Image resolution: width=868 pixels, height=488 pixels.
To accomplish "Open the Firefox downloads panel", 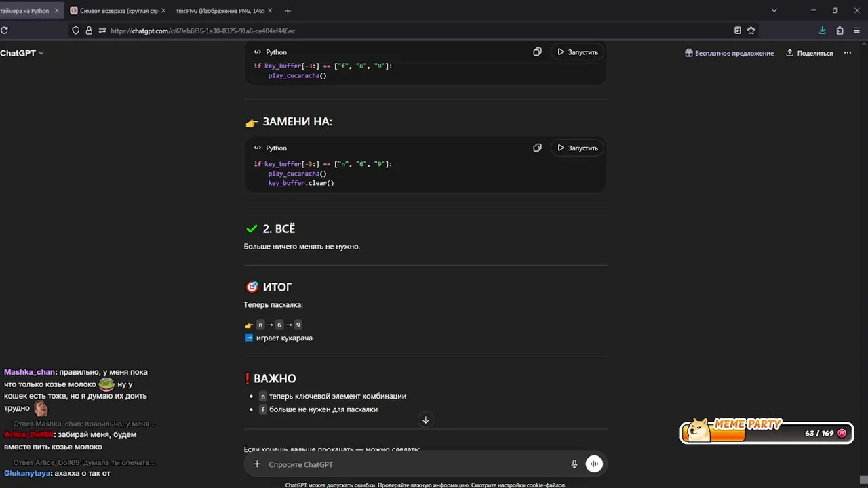I will (822, 30).
